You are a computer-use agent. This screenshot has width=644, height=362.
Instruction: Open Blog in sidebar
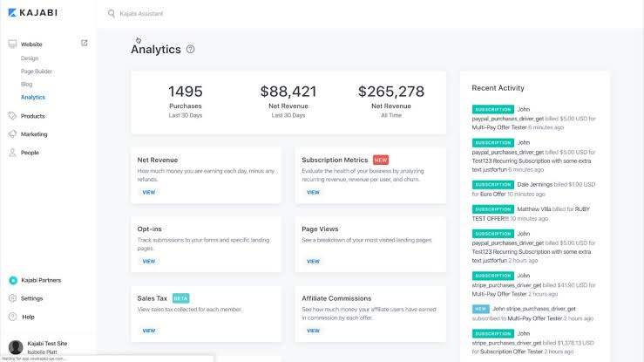pos(26,85)
